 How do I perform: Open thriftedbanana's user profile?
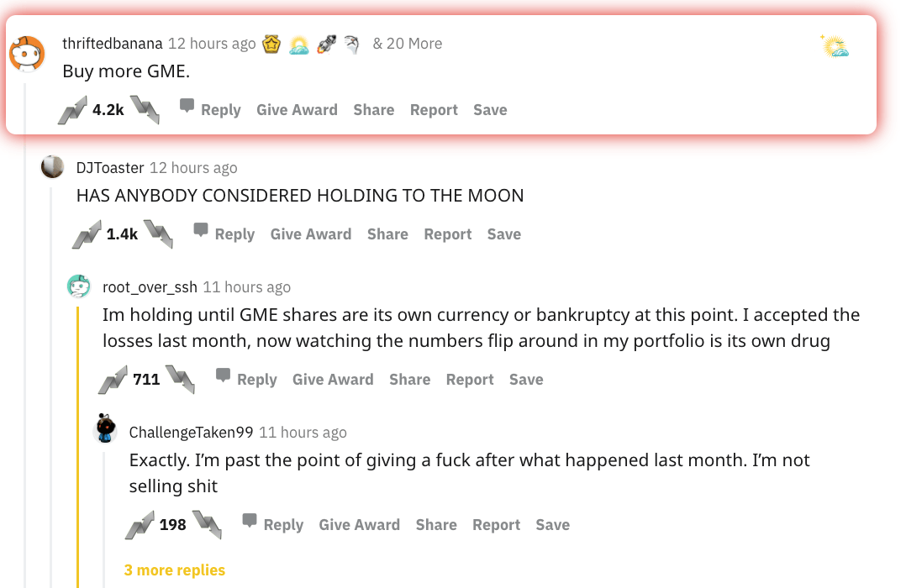coord(113,44)
